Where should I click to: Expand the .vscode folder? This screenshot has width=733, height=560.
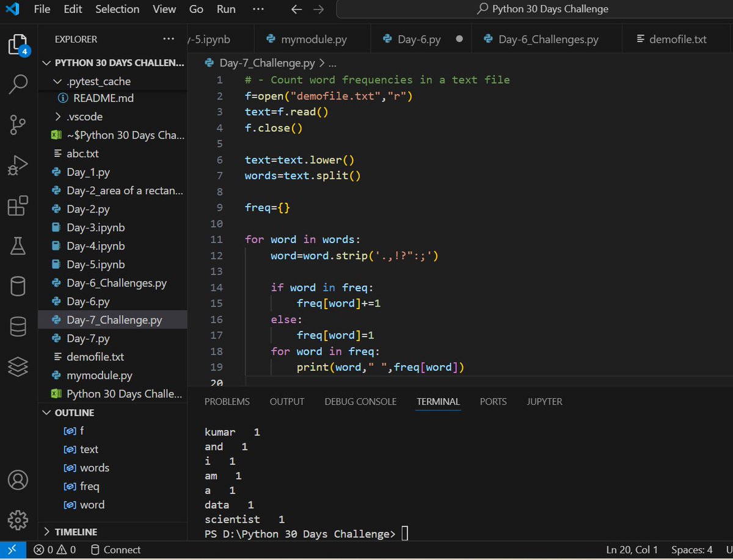tap(113, 117)
